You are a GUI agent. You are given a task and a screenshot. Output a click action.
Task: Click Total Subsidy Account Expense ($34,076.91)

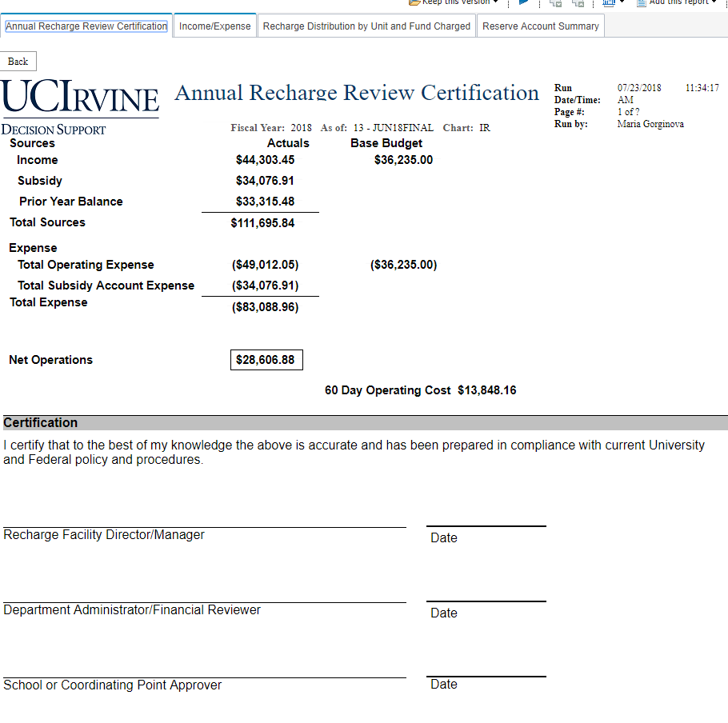(265, 286)
